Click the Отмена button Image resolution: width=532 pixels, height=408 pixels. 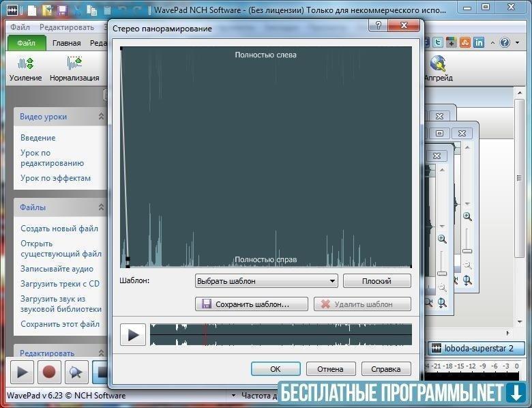pyautogui.click(x=331, y=369)
